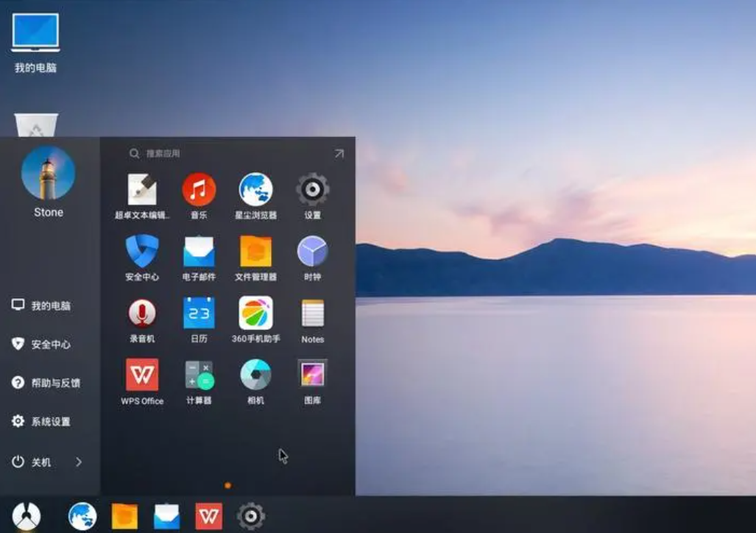Open the 时钟 clock app
The width and height of the screenshot is (756, 533).
312,252
